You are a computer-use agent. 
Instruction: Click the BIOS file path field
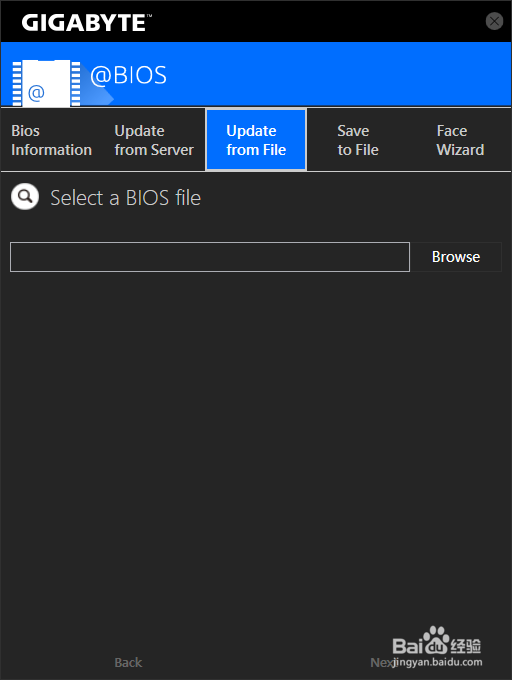pos(210,257)
